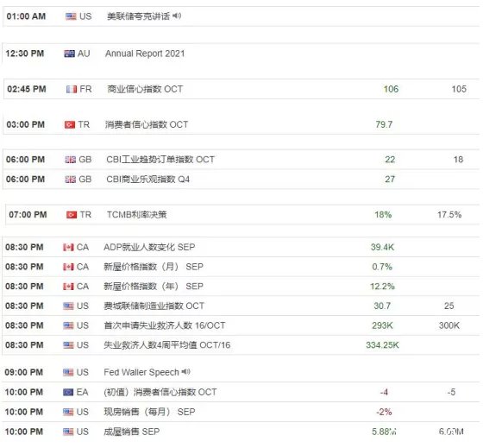This screenshot has height=448, width=483.
Task: Click the 08:30 PM time of 新屋价格指数（年）
Action: click(x=24, y=287)
